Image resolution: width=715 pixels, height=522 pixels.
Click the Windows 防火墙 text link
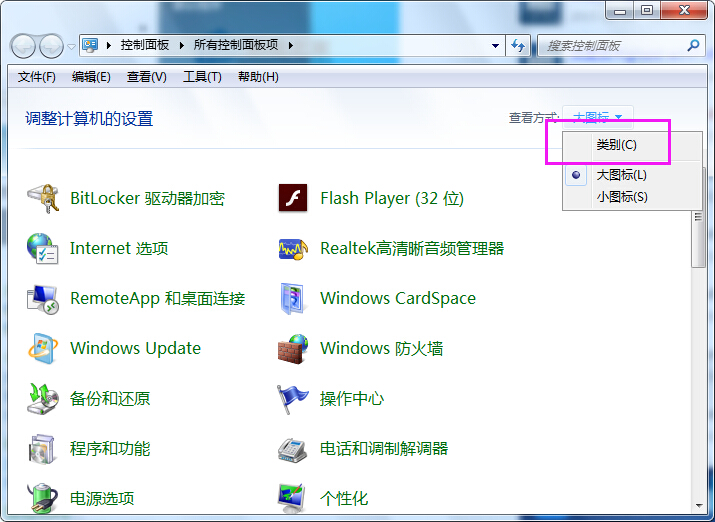(382, 349)
